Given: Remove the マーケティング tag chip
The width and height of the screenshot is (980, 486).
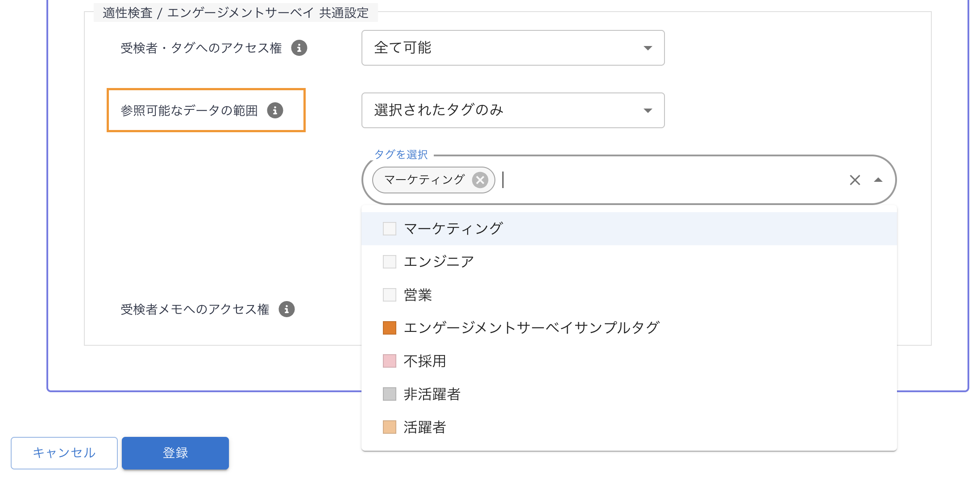Looking at the screenshot, I should (480, 180).
